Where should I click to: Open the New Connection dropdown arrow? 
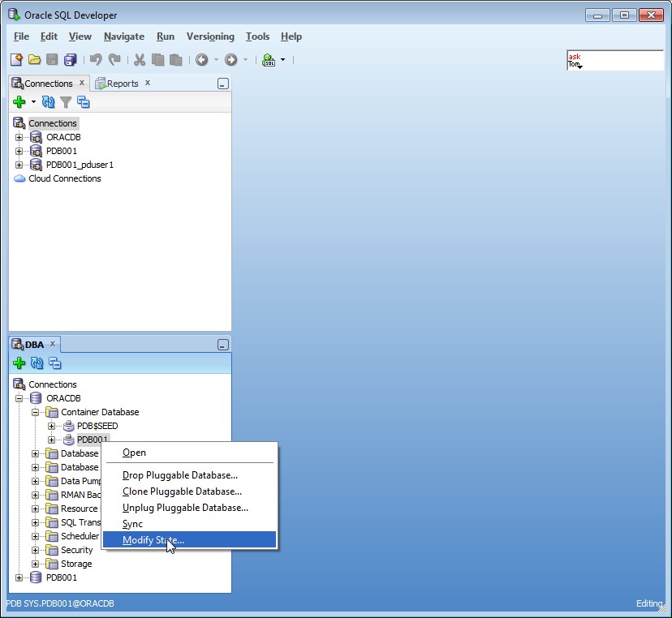point(33,102)
